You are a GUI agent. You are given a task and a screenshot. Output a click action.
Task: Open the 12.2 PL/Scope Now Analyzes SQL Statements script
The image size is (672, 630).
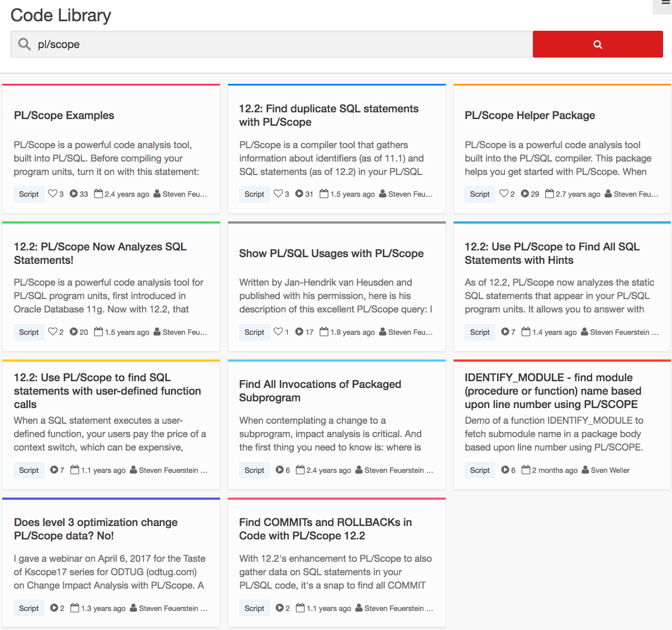100,253
